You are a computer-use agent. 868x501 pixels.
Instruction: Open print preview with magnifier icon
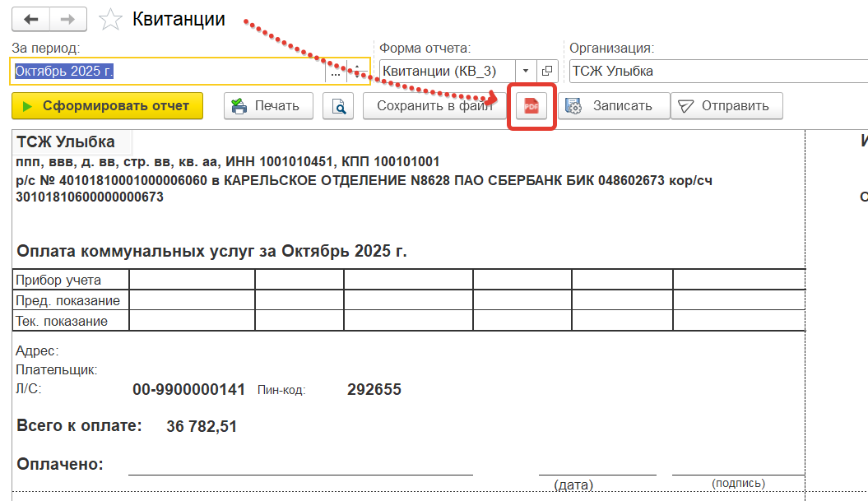[337, 106]
